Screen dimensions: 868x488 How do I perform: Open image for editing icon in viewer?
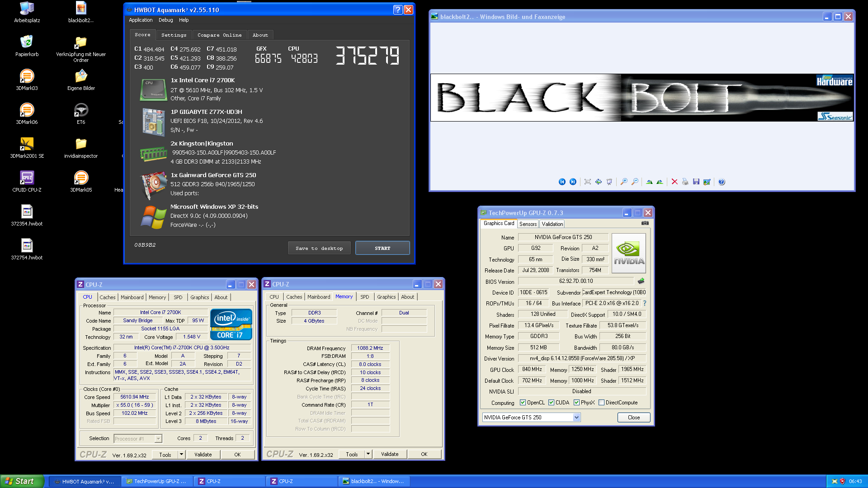click(707, 182)
